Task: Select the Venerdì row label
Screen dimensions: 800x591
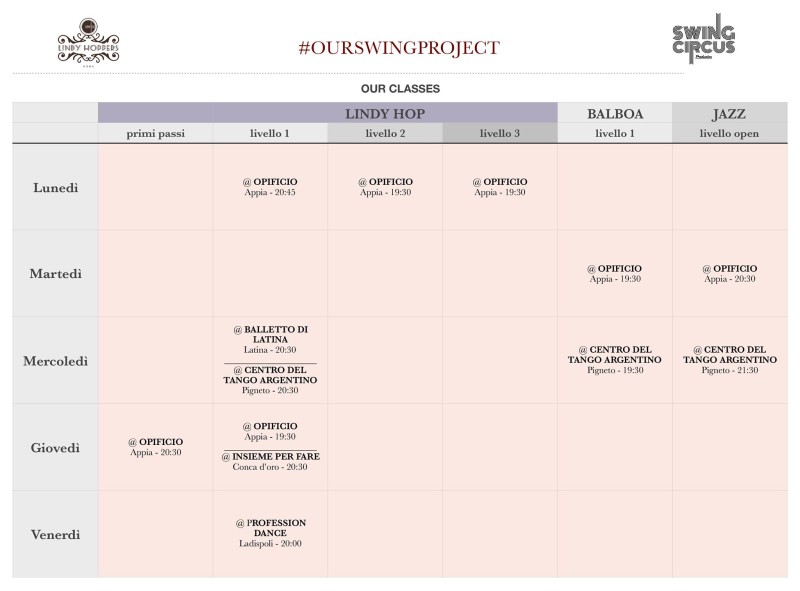Action: pos(56,535)
